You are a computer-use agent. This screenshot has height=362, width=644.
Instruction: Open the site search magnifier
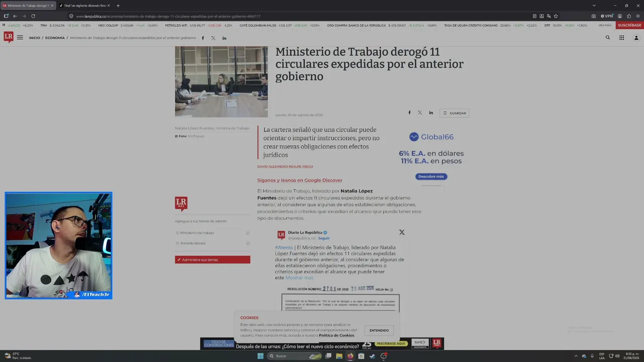(608, 38)
